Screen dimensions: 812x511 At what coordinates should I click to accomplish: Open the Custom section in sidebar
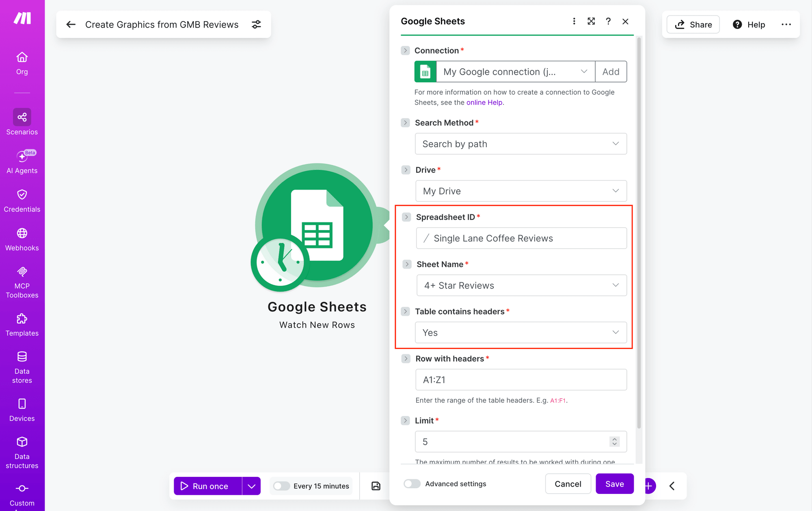click(22, 496)
